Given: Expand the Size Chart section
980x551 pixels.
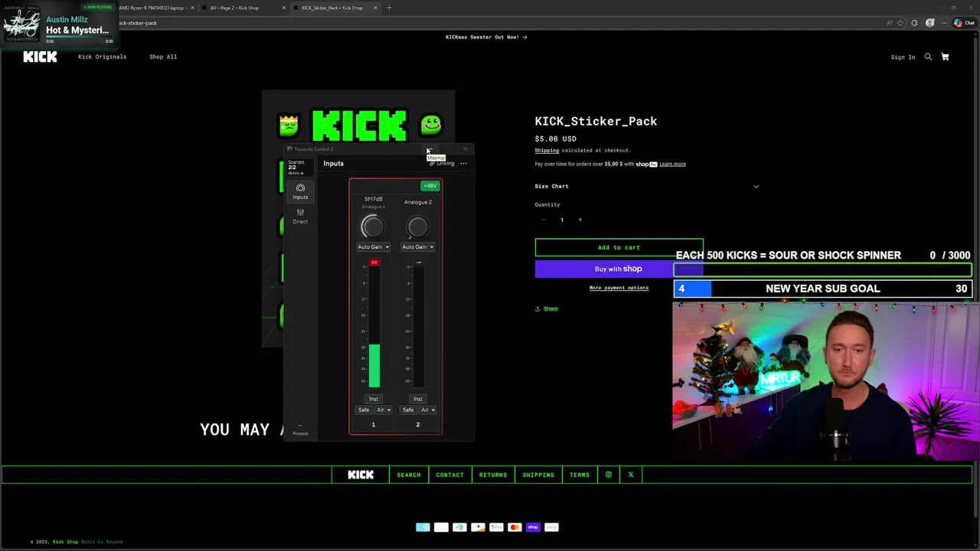Looking at the screenshot, I should point(647,186).
